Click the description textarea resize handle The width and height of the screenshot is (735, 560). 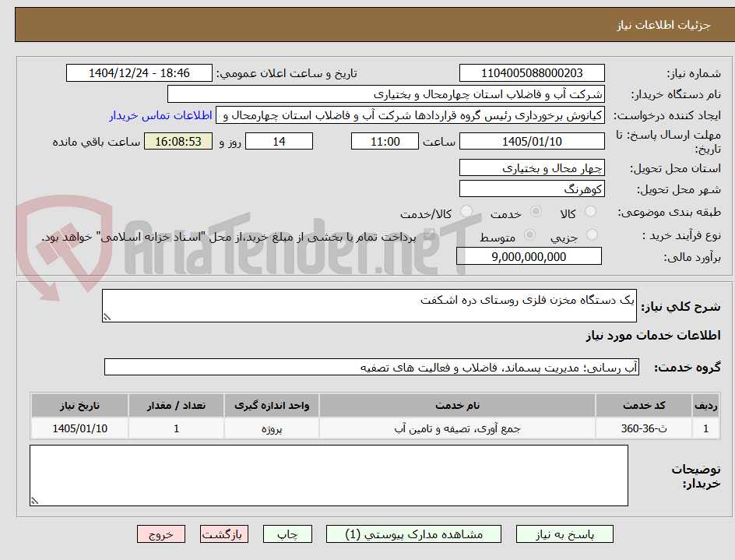click(107, 318)
